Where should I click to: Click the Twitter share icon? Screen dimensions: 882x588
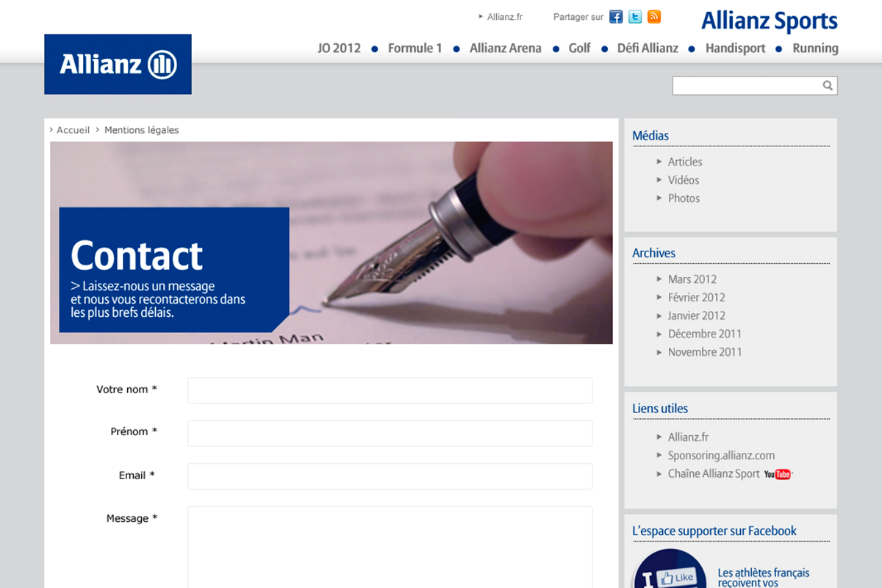(635, 17)
